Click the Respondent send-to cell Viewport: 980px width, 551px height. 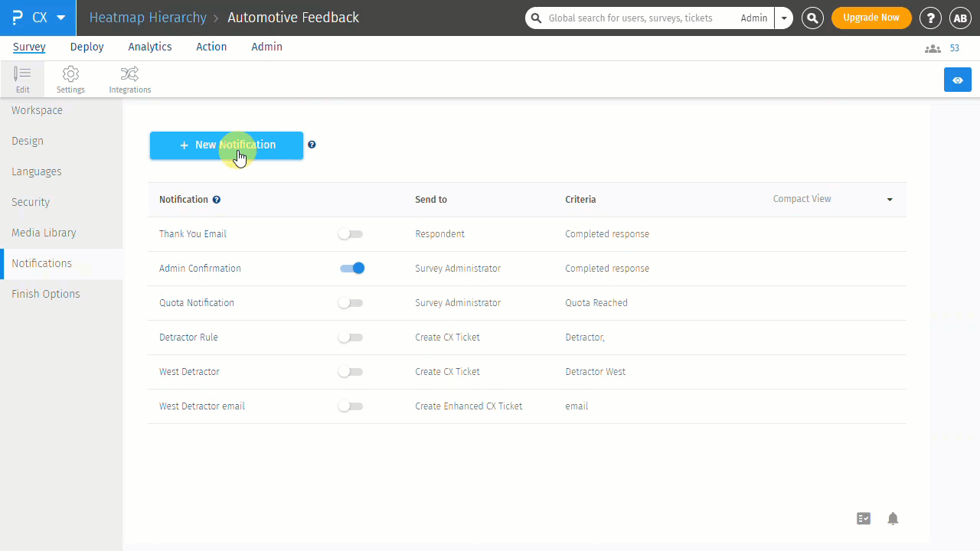(439, 234)
